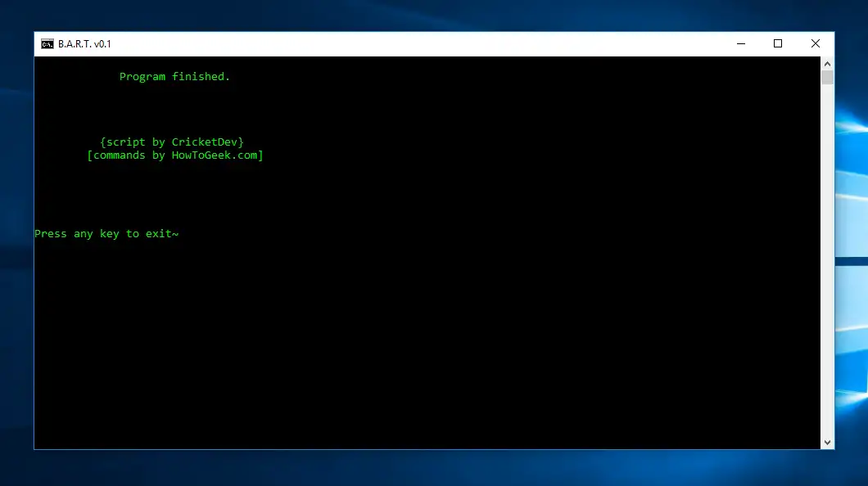Maximize the B.A.R.T. v0.1 window
Screen dimensions: 868x486
click(x=778, y=43)
